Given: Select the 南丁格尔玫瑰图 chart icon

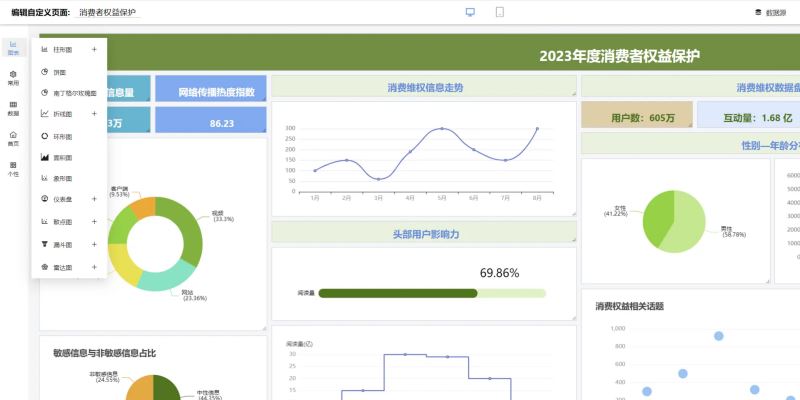Looking at the screenshot, I should 44,93.
